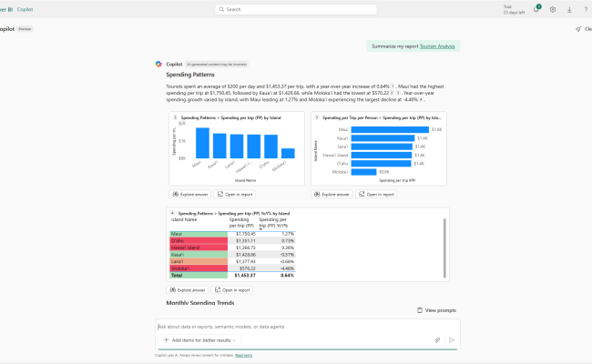Click Explore answer under the column chart

[x=190, y=194]
